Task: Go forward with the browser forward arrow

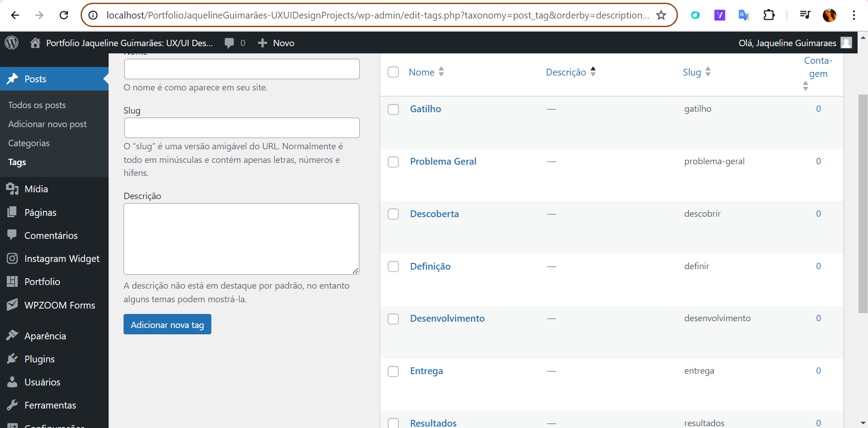Action: pyautogui.click(x=39, y=15)
